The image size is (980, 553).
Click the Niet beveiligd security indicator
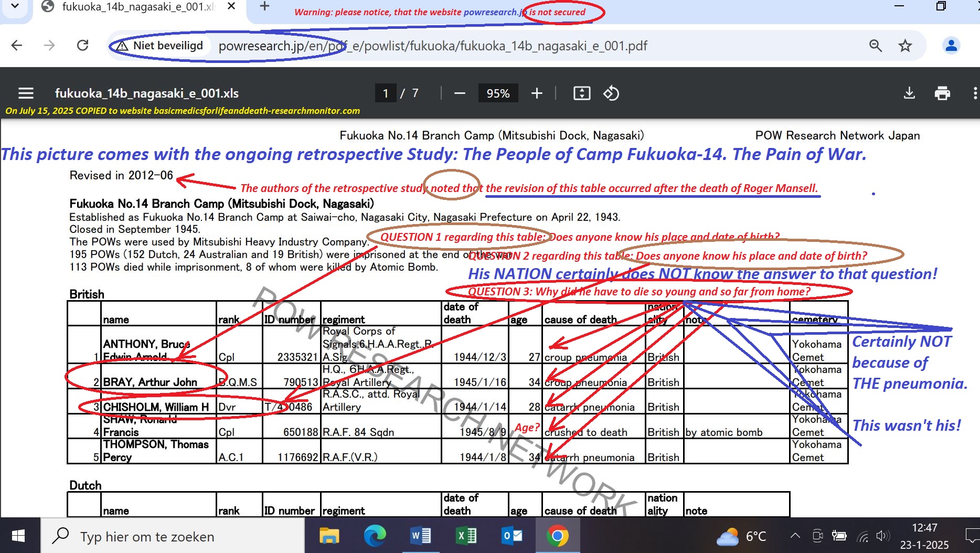click(160, 46)
